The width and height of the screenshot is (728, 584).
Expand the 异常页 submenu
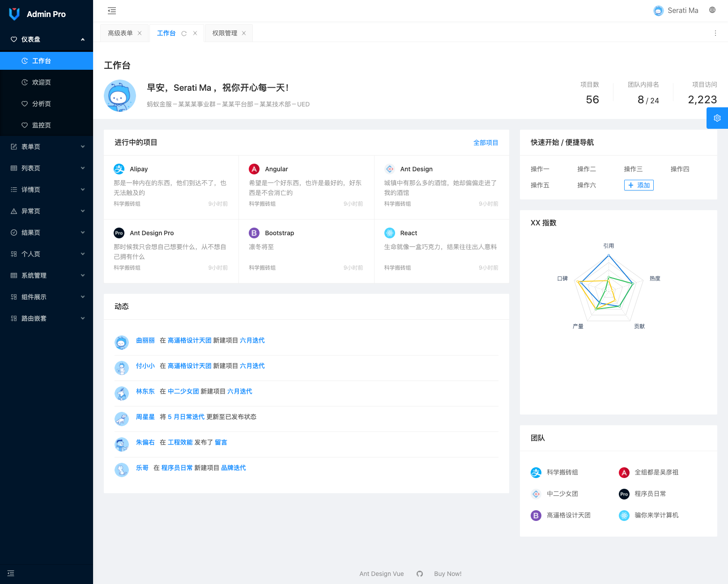[47, 211]
